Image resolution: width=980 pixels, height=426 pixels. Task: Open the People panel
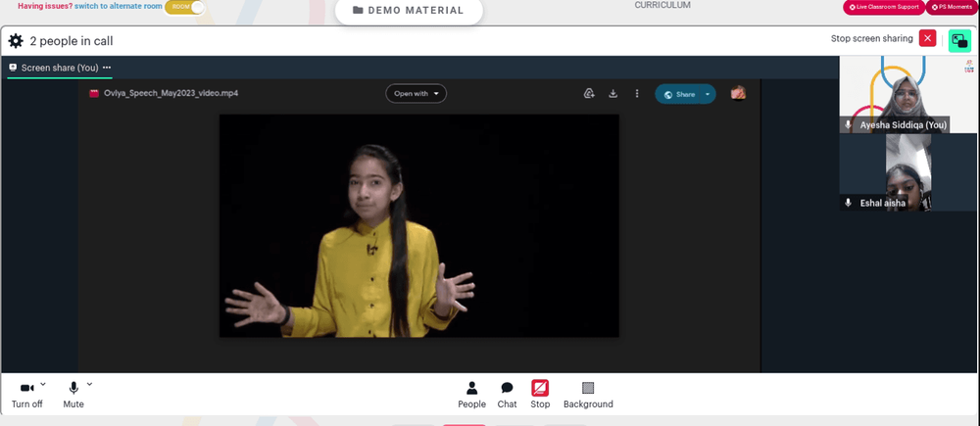coord(472,395)
